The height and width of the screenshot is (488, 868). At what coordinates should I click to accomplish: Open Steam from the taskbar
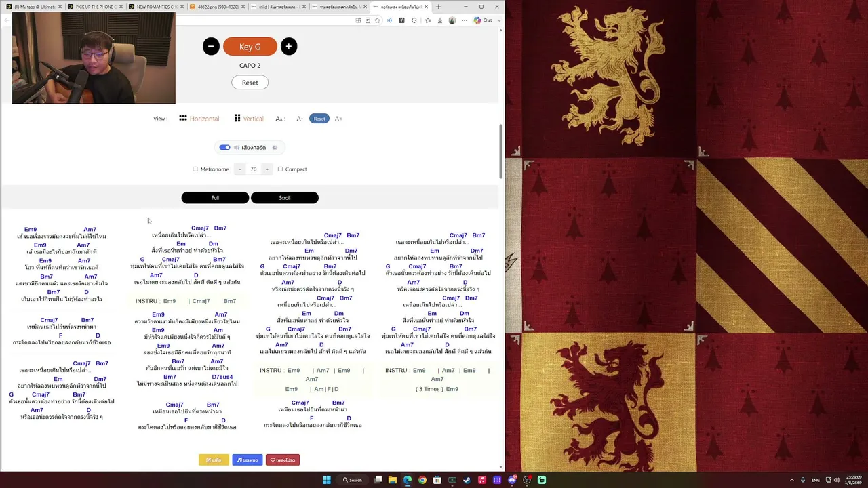pos(467,480)
